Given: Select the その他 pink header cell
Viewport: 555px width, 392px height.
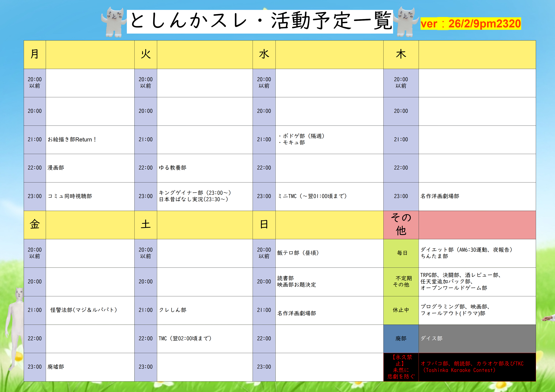Looking at the screenshot, I should click(x=401, y=225).
